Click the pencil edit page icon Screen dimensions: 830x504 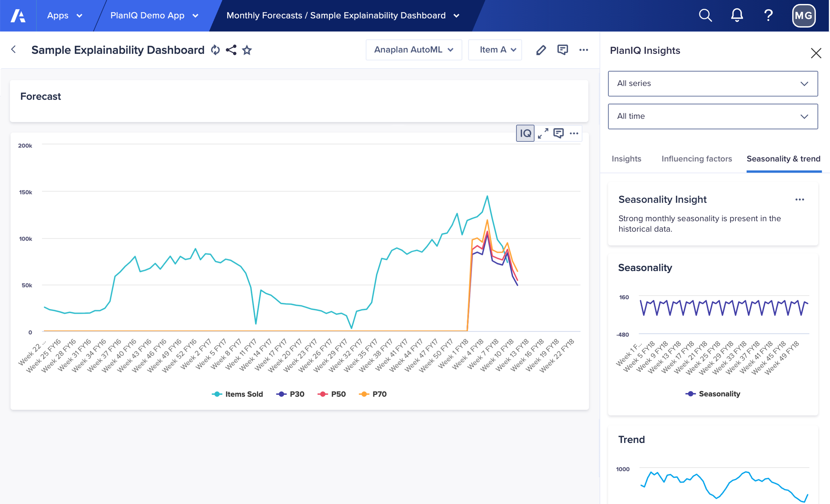pyautogui.click(x=541, y=50)
